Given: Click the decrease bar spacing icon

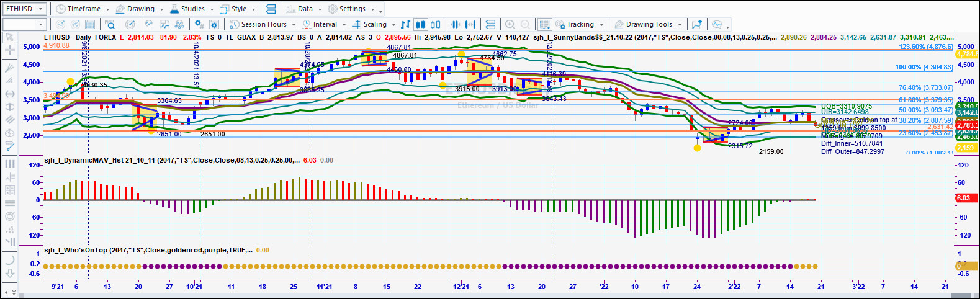Looking at the screenshot, I should click(x=455, y=24).
